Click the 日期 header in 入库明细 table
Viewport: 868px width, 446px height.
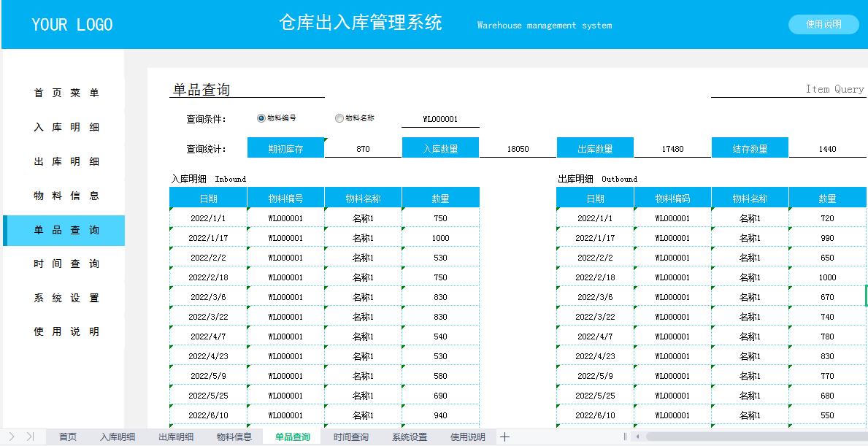(208, 198)
